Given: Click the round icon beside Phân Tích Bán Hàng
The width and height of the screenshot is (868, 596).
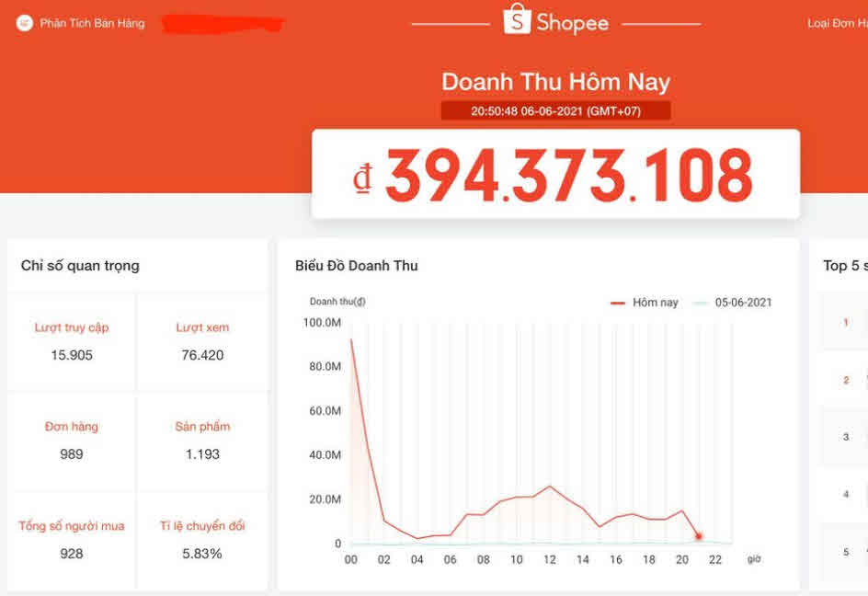Looking at the screenshot, I should tap(25, 23).
